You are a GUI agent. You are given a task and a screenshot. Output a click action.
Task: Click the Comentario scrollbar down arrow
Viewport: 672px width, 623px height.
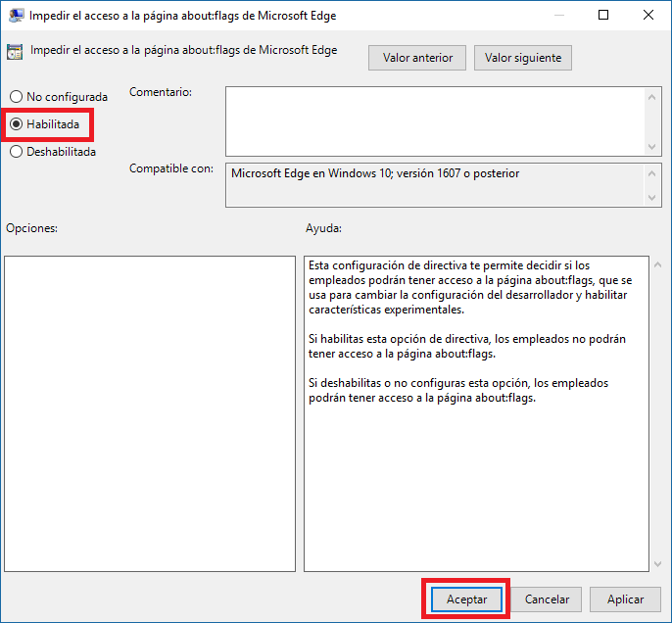(651, 147)
